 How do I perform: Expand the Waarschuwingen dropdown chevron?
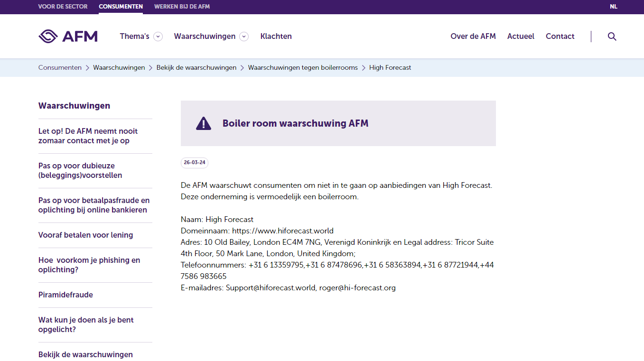pos(244,37)
